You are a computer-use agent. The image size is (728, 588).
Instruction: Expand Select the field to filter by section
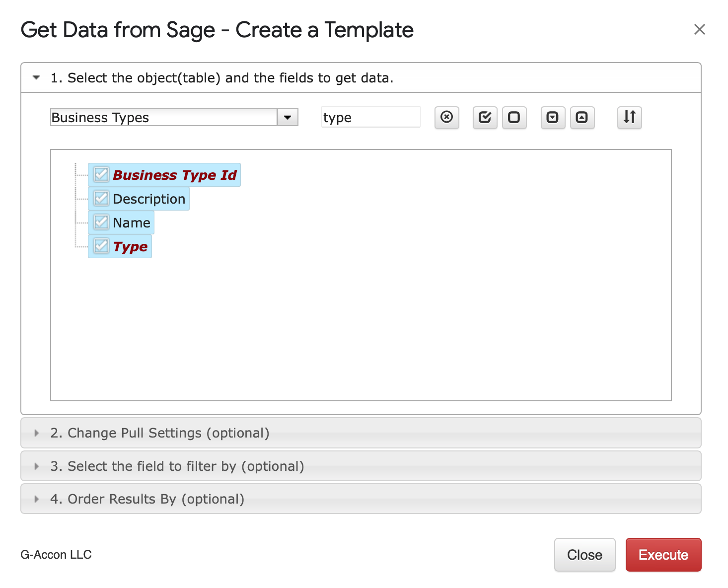coord(177,466)
